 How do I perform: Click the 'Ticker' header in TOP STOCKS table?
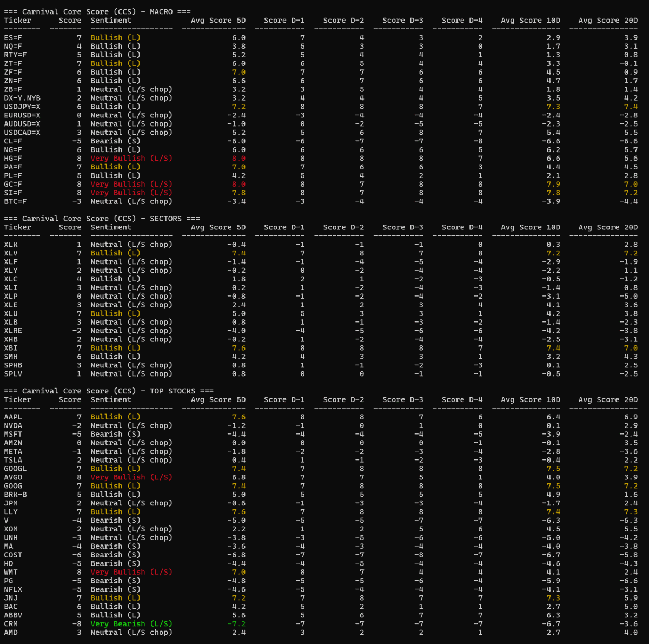pos(18,399)
